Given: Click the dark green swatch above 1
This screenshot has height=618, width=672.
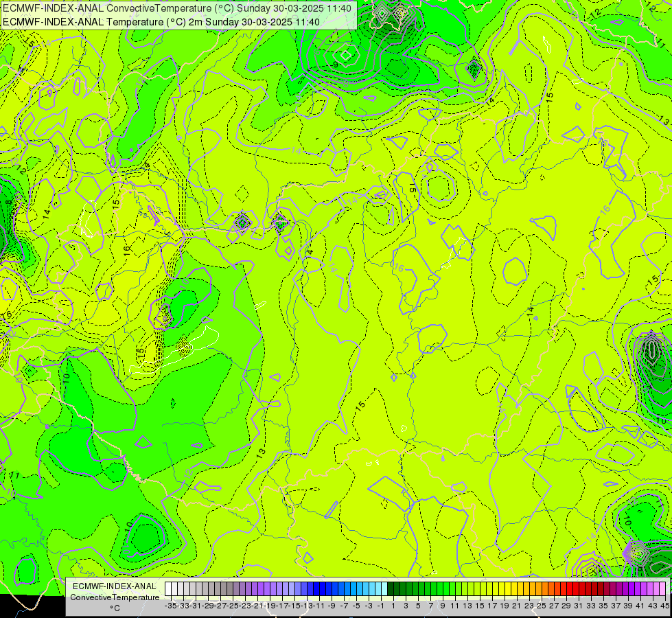Looking at the screenshot, I should [x=391, y=589].
